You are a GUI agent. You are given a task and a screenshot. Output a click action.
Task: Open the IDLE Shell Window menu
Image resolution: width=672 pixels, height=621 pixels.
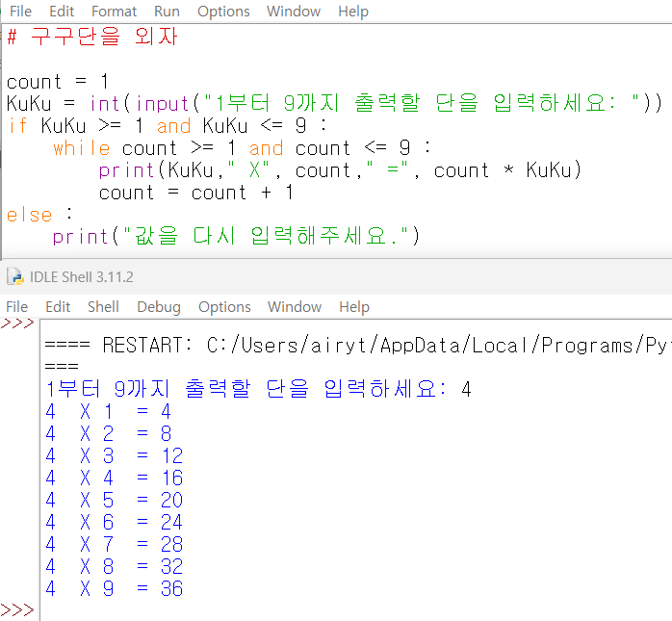click(x=295, y=307)
